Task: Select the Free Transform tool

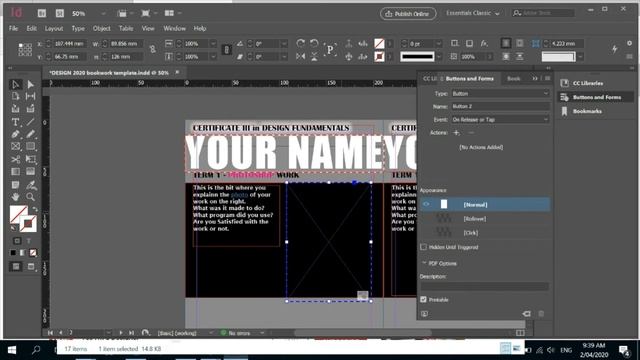Action: pyautogui.click(x=31, y=159)
